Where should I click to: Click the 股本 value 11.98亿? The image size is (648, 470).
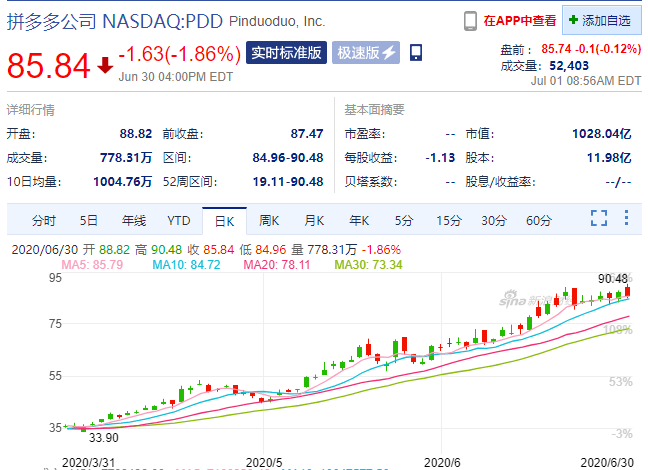pos(609,158)
